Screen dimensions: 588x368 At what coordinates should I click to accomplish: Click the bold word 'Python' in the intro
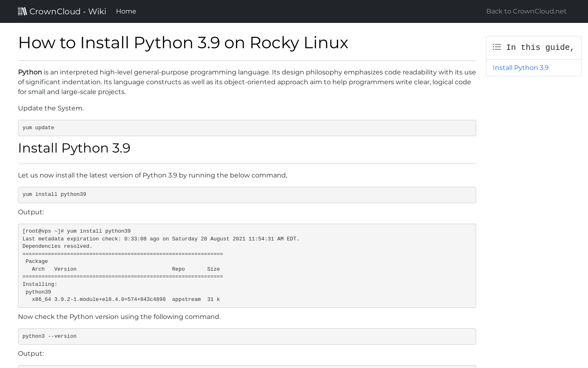29,72
